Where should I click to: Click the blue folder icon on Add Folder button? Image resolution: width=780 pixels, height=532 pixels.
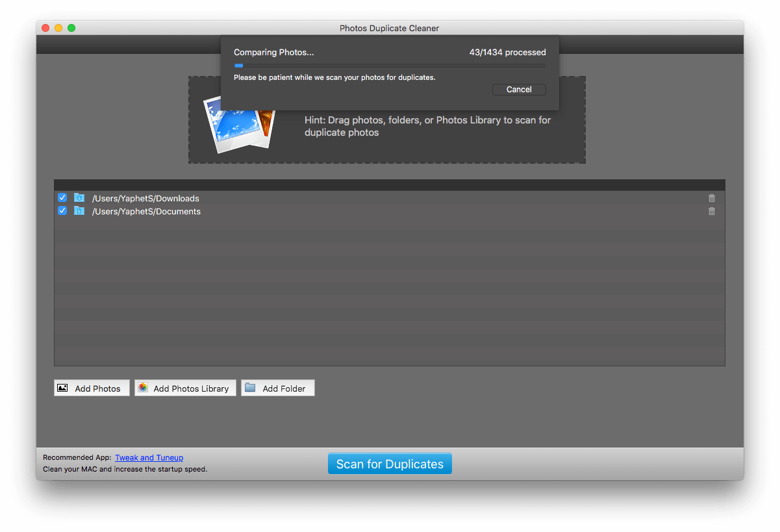point(249,387)
